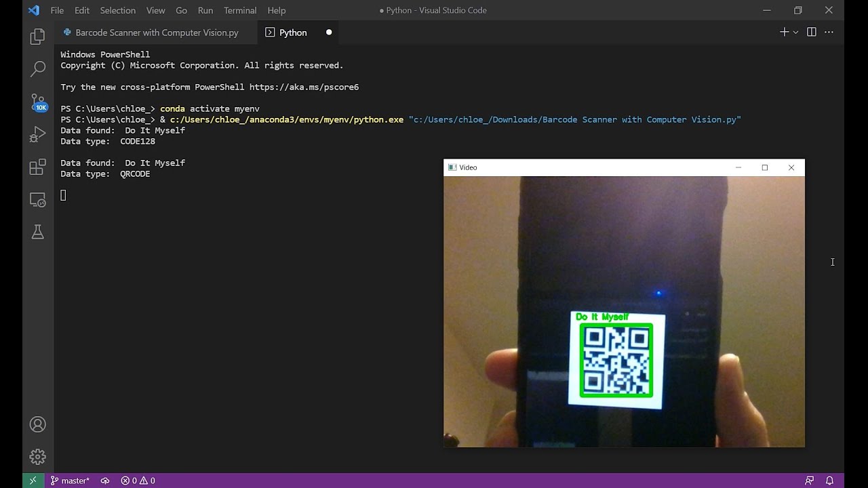
Task: Click 'Do It Myself' label in video
Action: coord(602,317)
